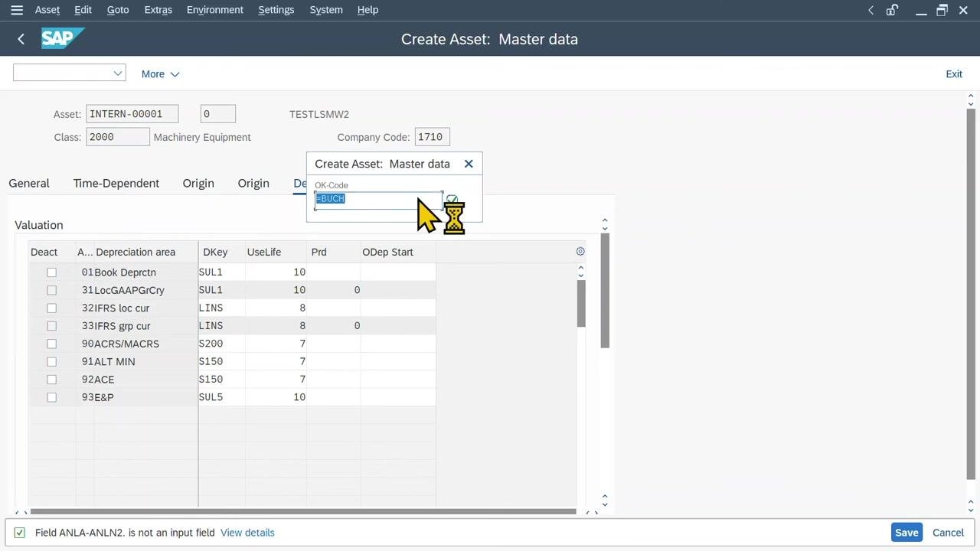Open View details link

coord(247,533)
